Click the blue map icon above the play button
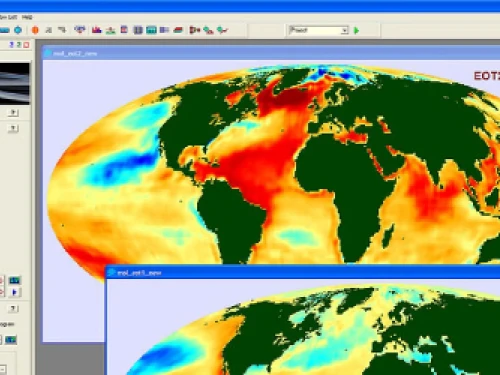This screenshot has width=500, height=375. 14,280
